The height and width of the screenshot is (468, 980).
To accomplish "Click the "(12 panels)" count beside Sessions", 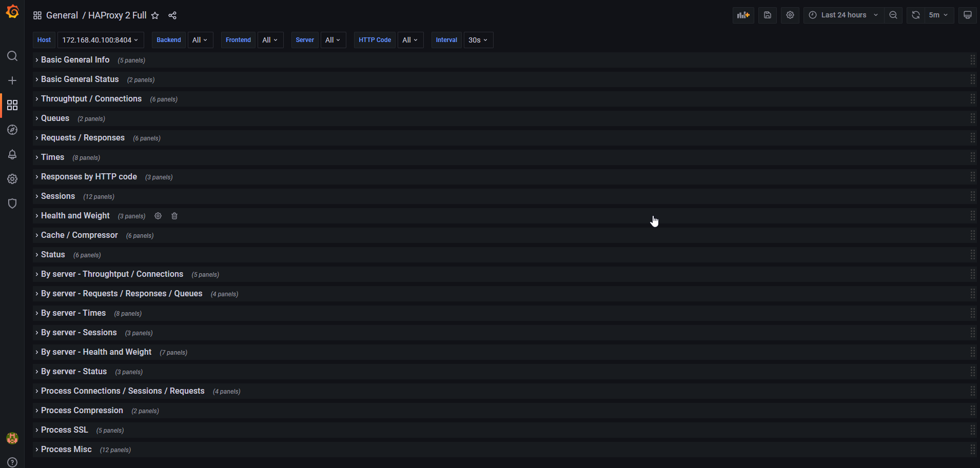I will click(x=99, y=197).
